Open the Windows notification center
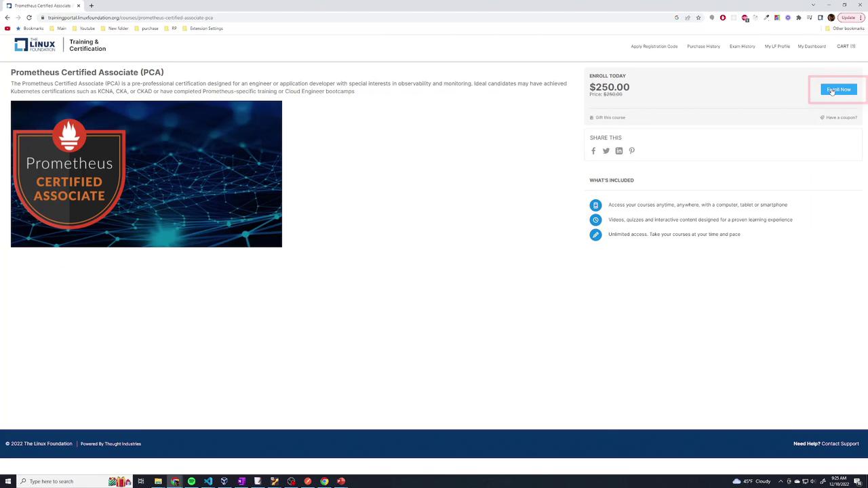The width and height of the screenshot is (868, 488). coord(857,481)
